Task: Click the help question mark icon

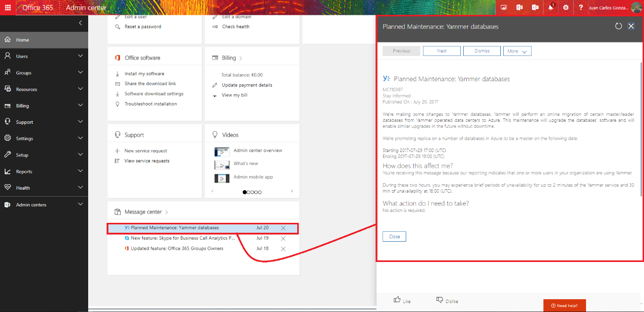Action: click(x=581, y=7)
